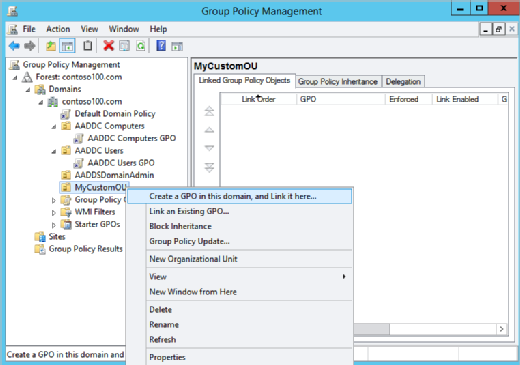The image size is (520, 365).
Task: Click the Sites folder icon
Action: click(x=40, y=237)
